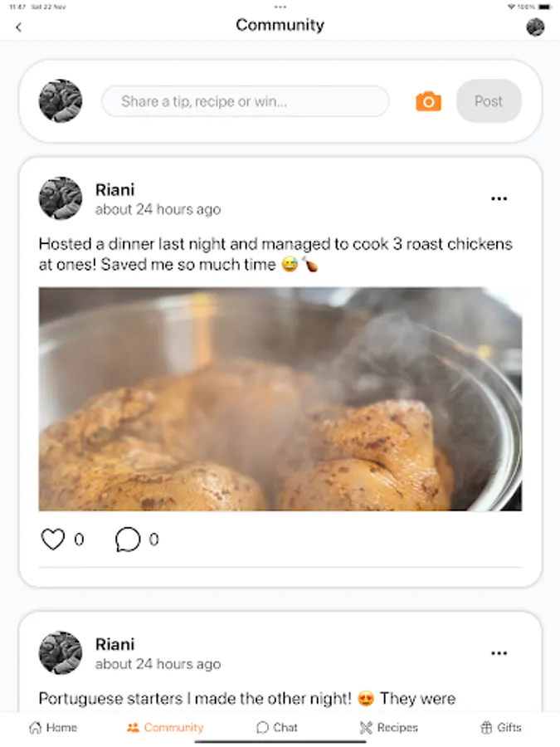This screenshot has height=747, width=560.
Task: Open the options menu on the chicken post
Action: click(x=499, y=198)
